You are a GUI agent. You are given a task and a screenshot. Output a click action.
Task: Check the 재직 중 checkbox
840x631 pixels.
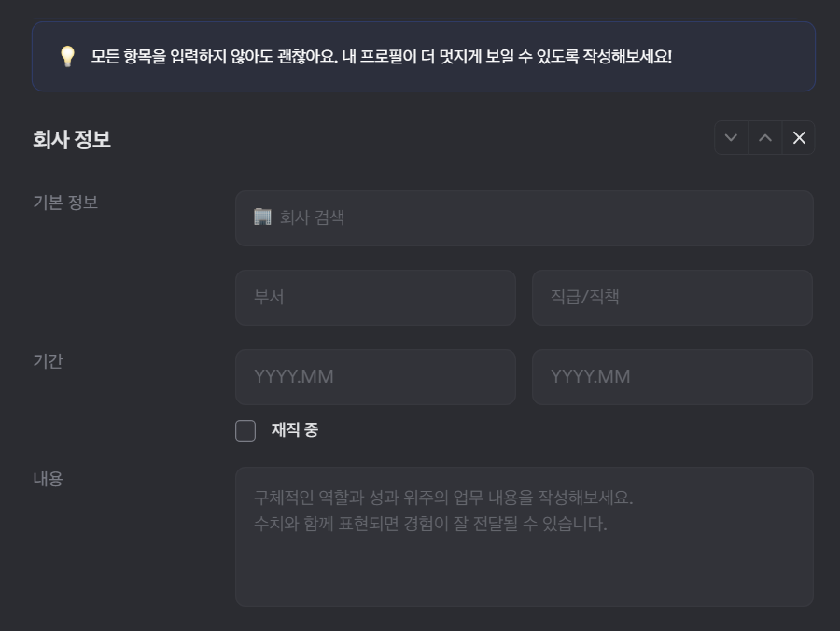245,430
